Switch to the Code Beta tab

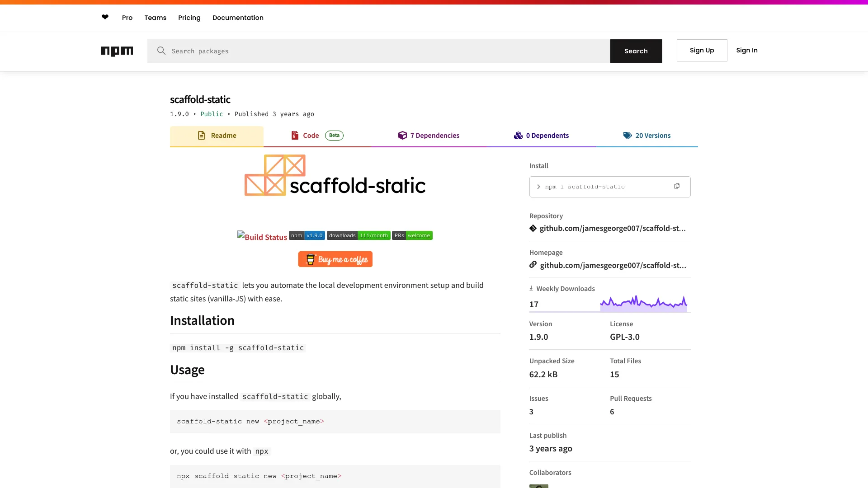(317, 136)
